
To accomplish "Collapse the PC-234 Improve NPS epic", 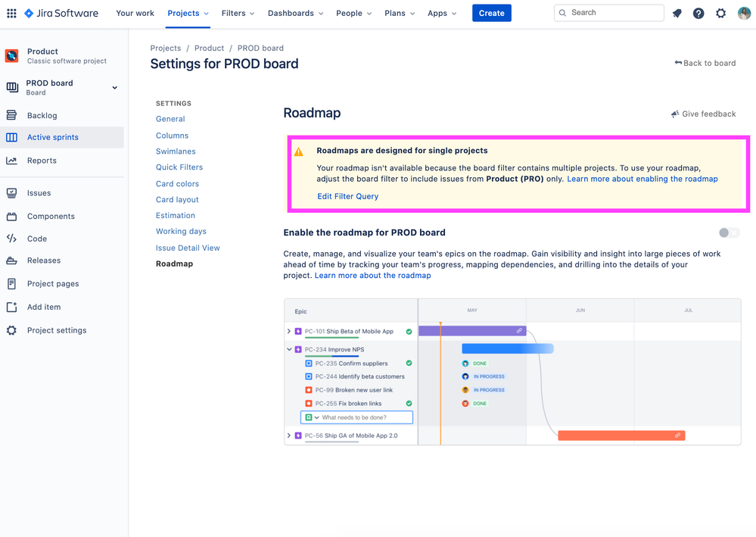I will click(x=289, y=349).
